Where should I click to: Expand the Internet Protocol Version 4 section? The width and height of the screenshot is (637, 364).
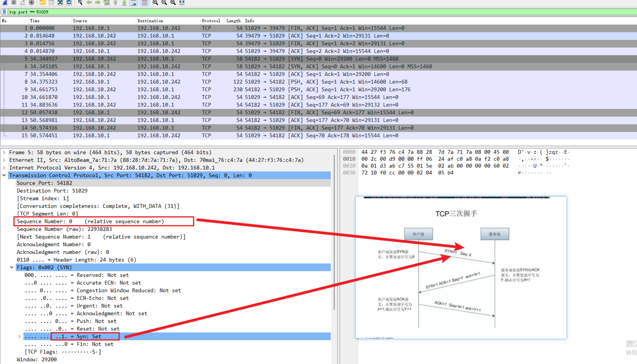coord(6,167)
